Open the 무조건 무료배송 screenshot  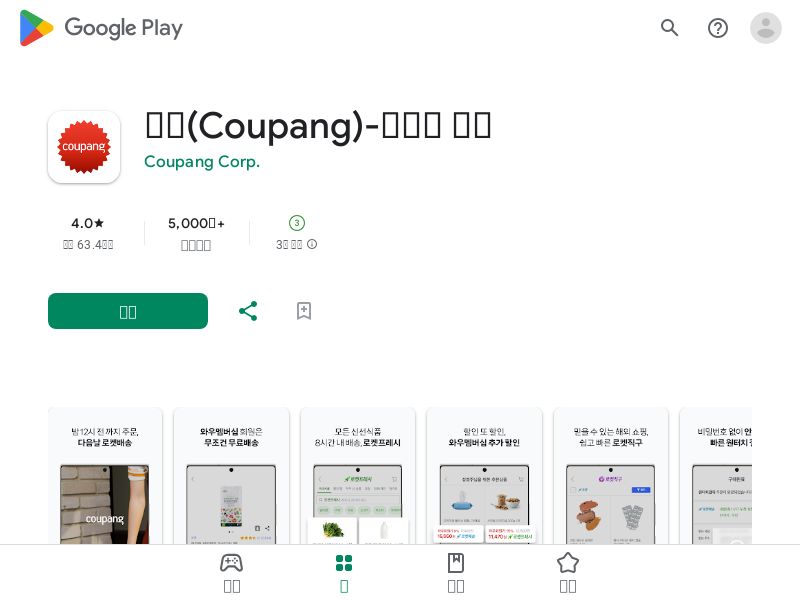[x=232, y=476]
